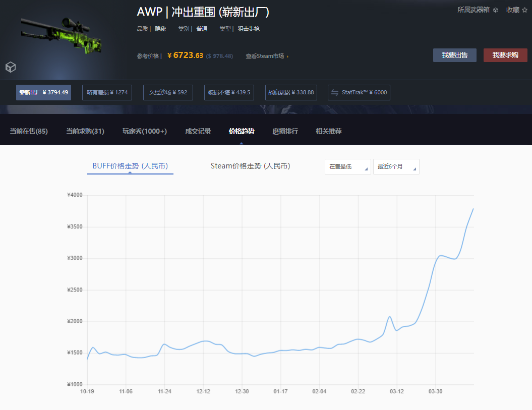The width and height of the screenshot is (532, 410).
Task: Switch to the 当前在售(85) tab
Action: (x=29, y=132)
